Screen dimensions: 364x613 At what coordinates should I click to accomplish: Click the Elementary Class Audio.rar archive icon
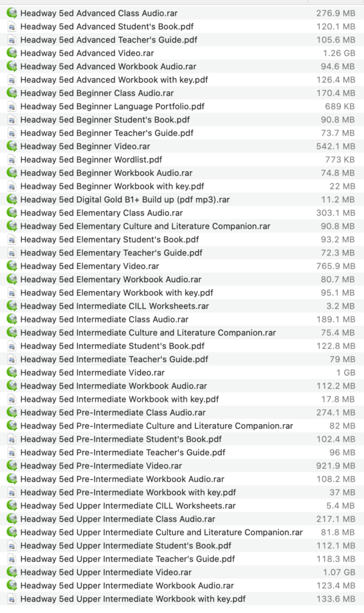tap(12, 212)
